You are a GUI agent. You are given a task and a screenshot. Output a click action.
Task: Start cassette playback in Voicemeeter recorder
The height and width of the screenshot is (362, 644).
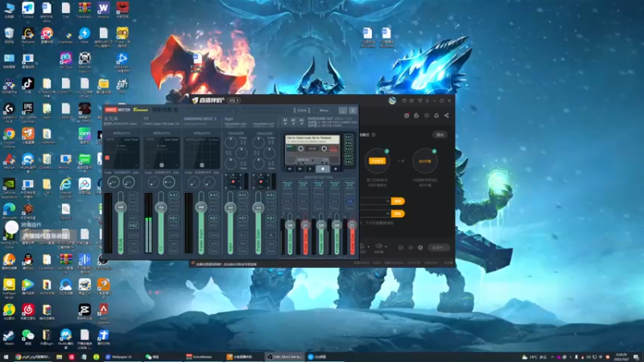[x=310, y=169]
